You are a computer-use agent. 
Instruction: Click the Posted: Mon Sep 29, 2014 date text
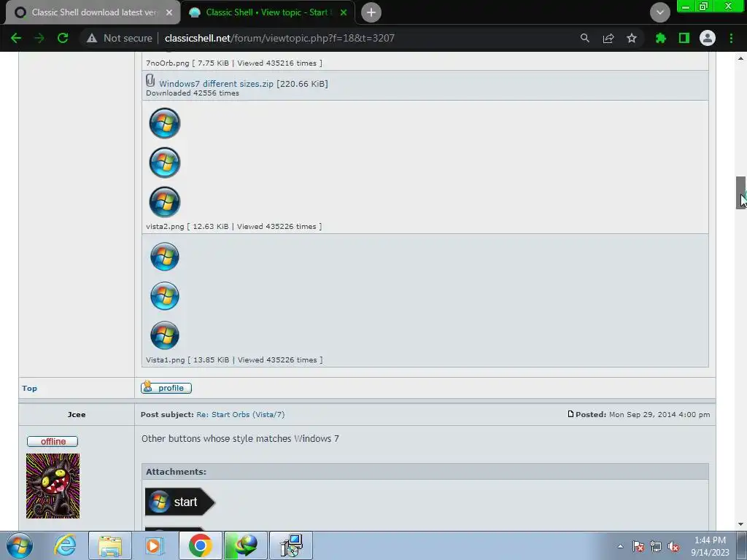coord(643,414)
